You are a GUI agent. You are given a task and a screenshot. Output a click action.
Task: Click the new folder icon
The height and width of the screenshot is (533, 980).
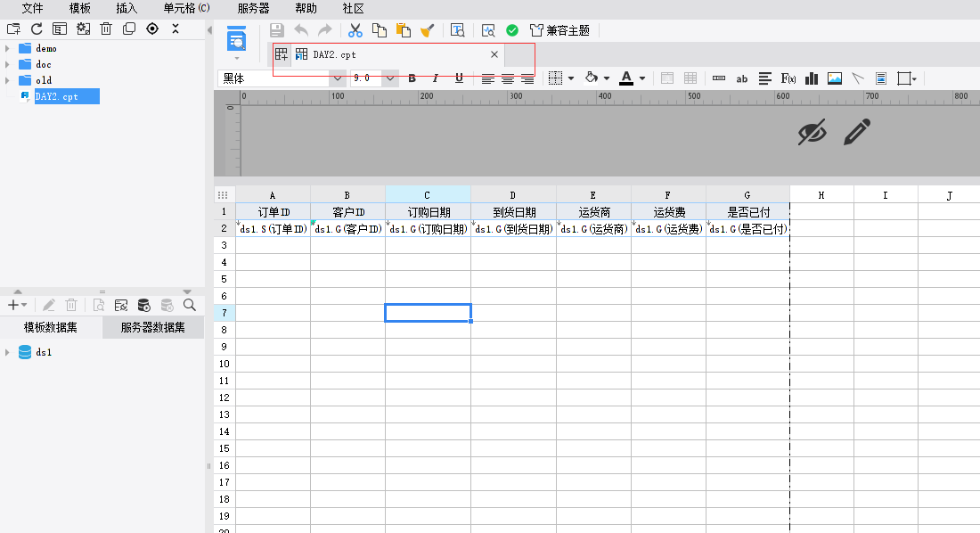13,29
